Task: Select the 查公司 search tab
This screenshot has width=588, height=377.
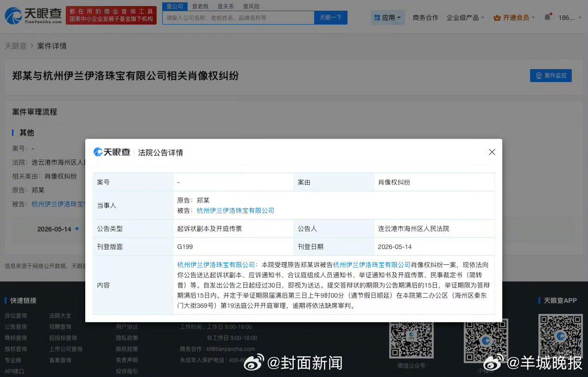Action: pyautogui.click(x=175, y=6)
